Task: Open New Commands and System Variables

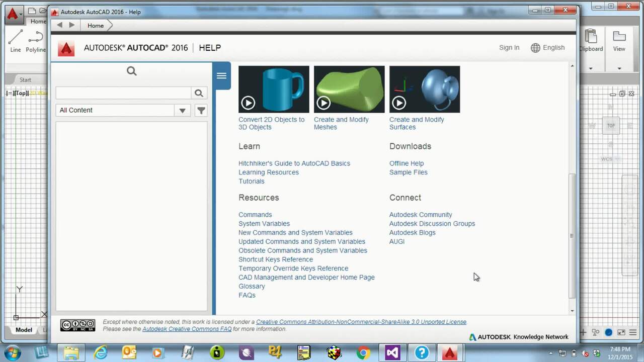Action: 295,233
